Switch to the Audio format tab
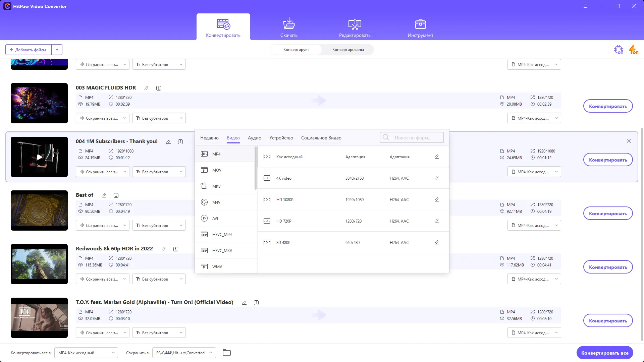The height and width of the screenshot is (362, 644). [x=254, y=138]
